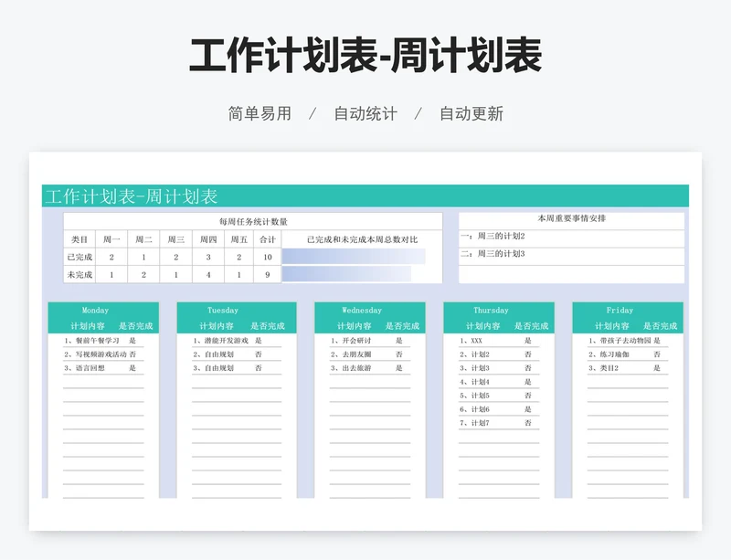Click the 否 status beside 练习瑜伽
The image size is (731, 560).
(657, 354)
